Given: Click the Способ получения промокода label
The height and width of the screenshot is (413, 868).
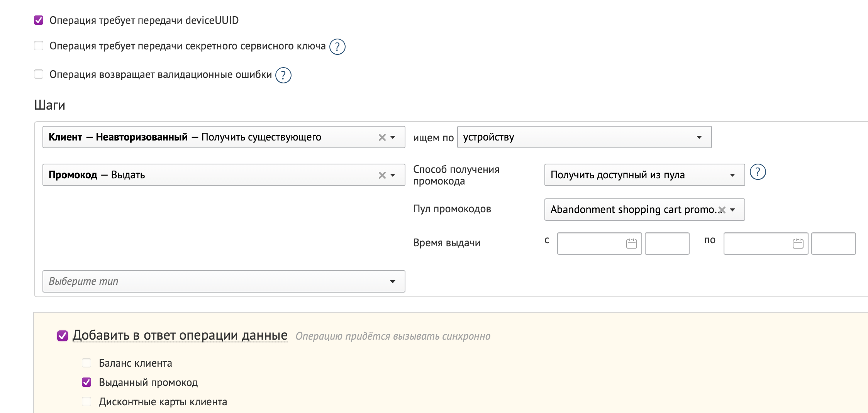Looking at the screenshot, I should pyautogui.click(x=456, y=175).
